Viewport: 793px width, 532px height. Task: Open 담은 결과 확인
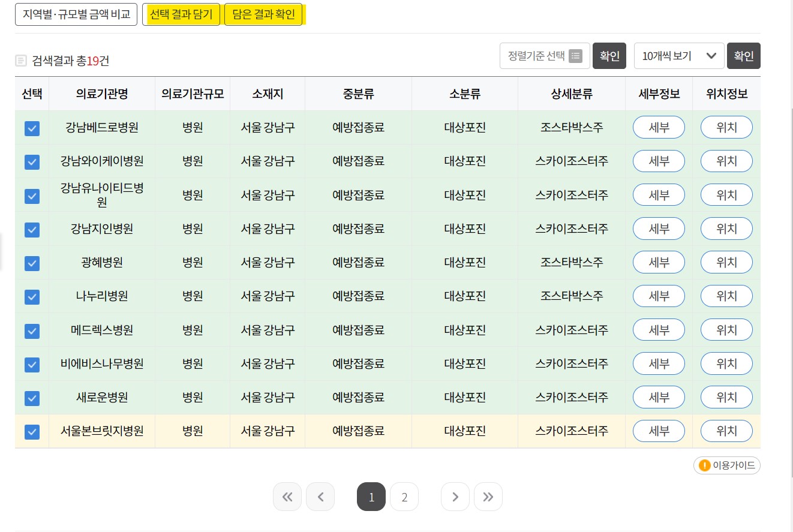tap(263, 14)
